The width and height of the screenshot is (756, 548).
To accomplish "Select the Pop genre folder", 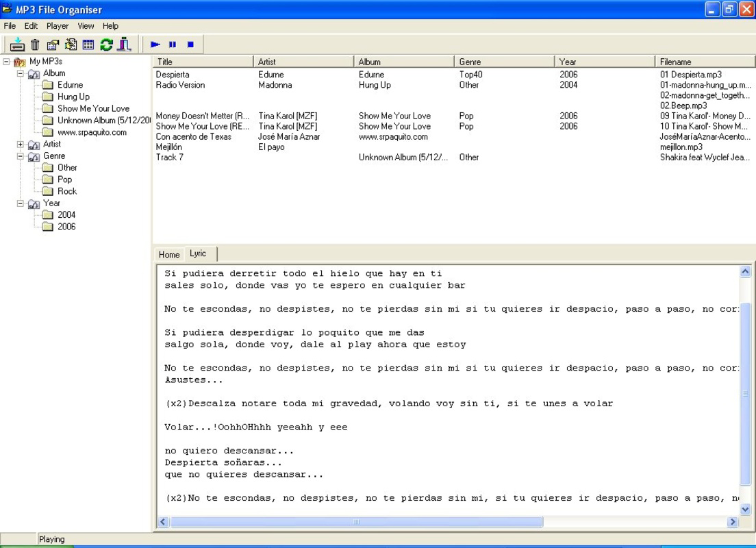I will (64, 179).
